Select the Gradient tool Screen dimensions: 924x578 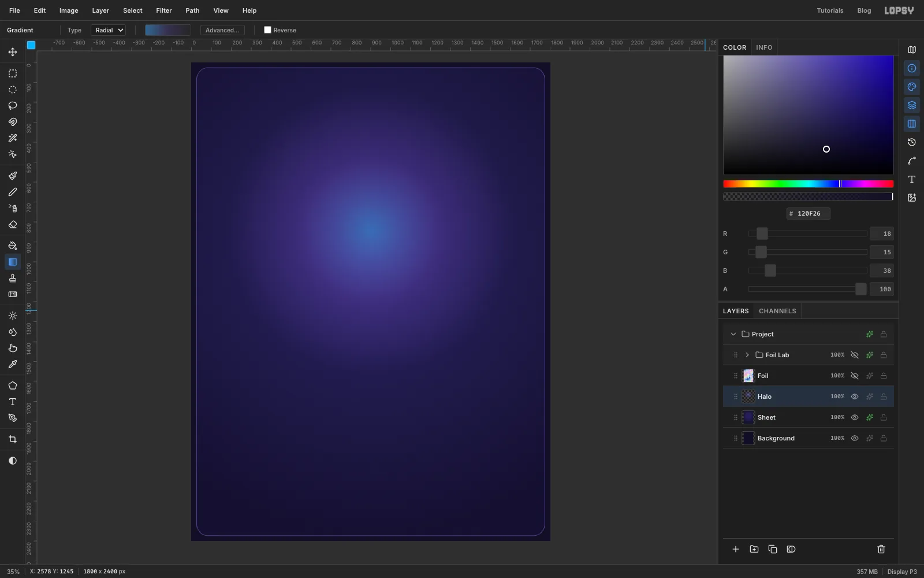click(13, 262)
